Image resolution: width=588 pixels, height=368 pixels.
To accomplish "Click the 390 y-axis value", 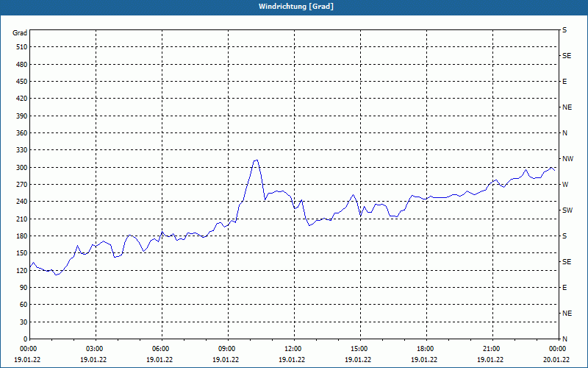I will (22, 116).
